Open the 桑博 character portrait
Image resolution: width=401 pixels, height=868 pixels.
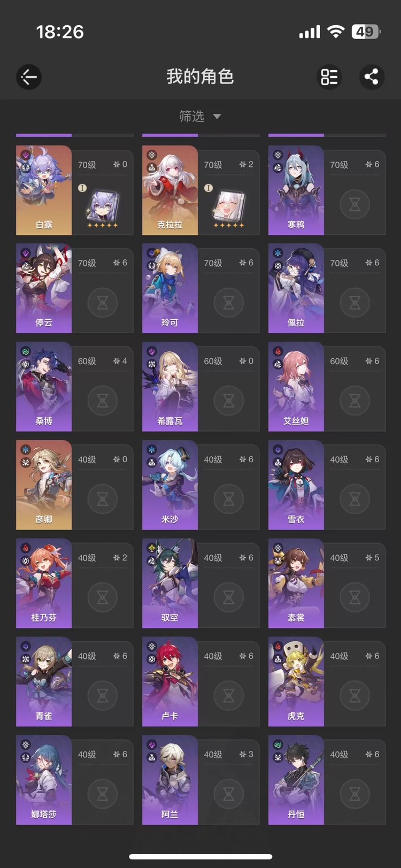point(44,387)
